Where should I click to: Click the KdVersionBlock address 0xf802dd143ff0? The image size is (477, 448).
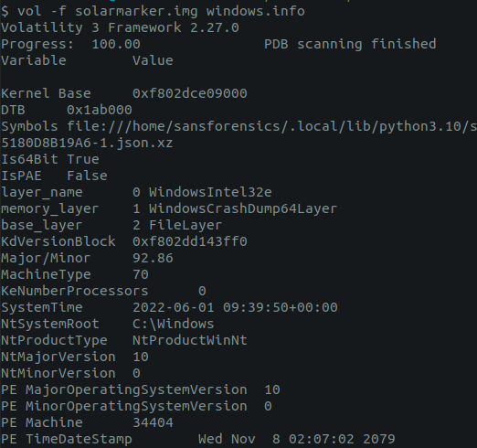(x=190, y=241)
